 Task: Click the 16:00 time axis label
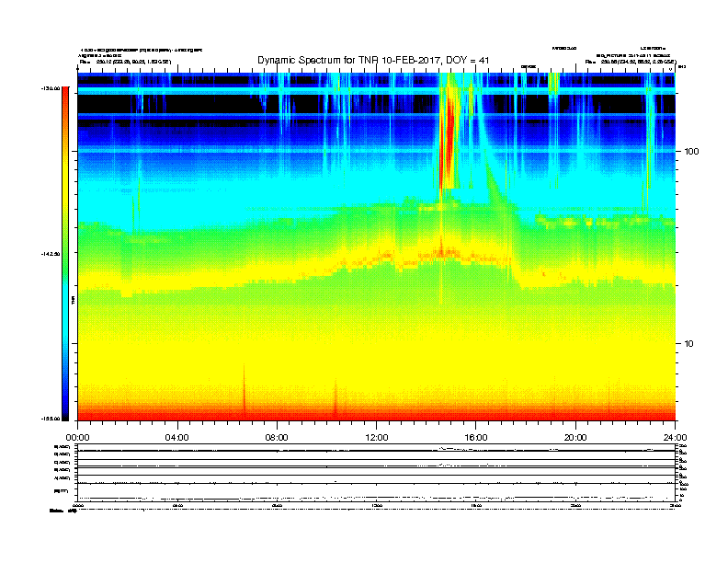(476, 438)
